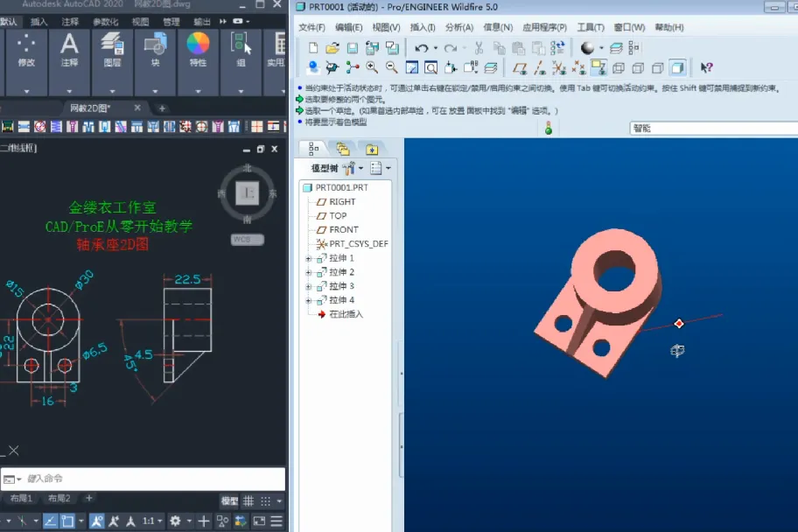Switch to AutoCAD 管理 ribbon tab
This screenshot has height=532, width=798.
(x=171, y=21)
